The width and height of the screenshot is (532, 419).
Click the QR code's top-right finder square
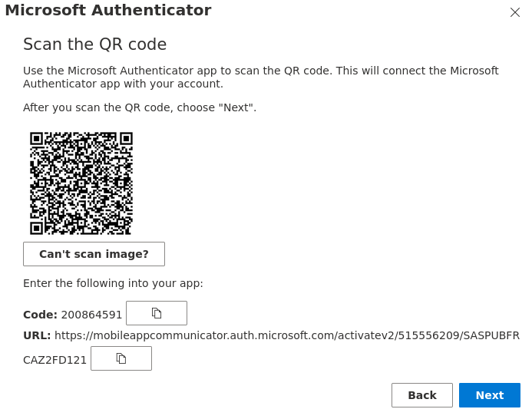click(x=126, y=138)
